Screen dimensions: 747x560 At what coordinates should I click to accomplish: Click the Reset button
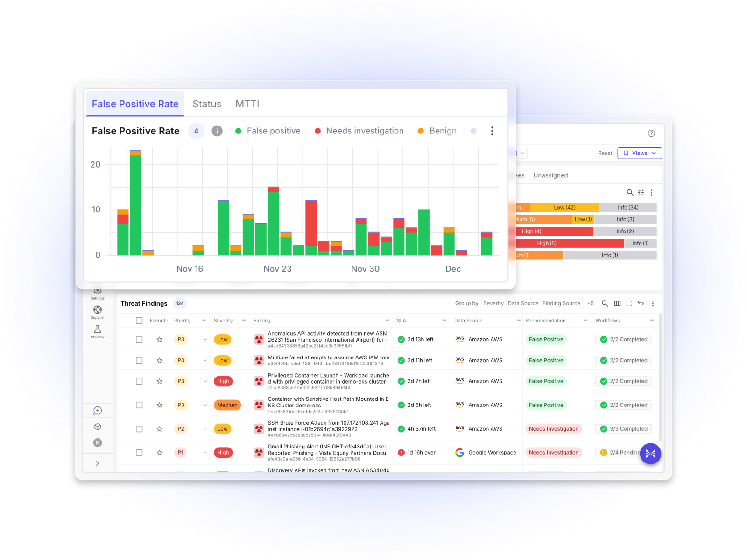605,153
